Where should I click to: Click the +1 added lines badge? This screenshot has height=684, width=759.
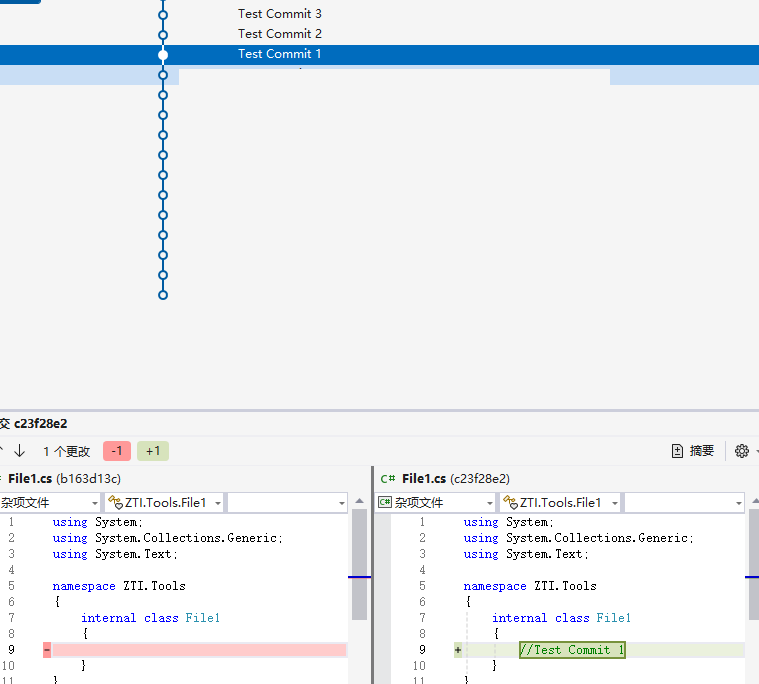click(153, 451)
